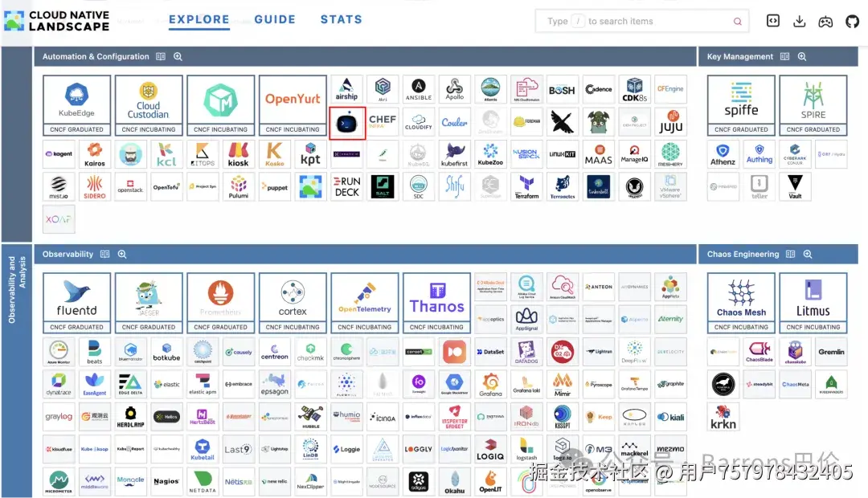Select the Last9 project icon

click(239, 449)
